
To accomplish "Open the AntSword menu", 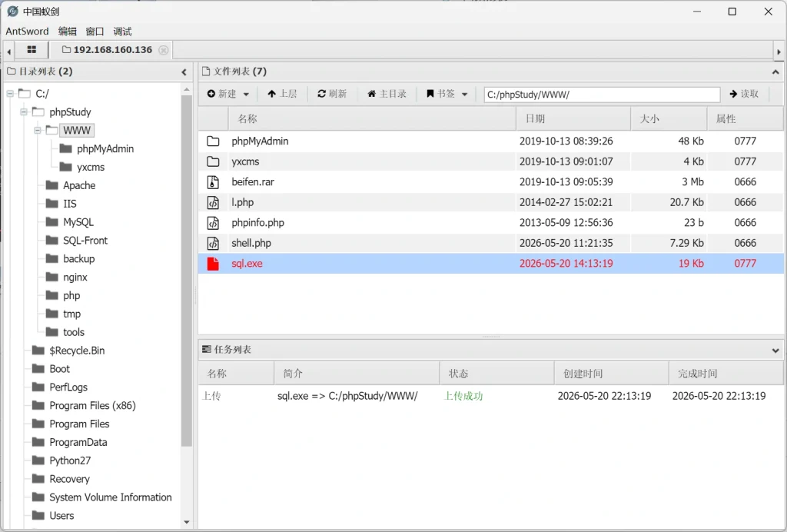I will pyautogui.click(x=27, y=31).
